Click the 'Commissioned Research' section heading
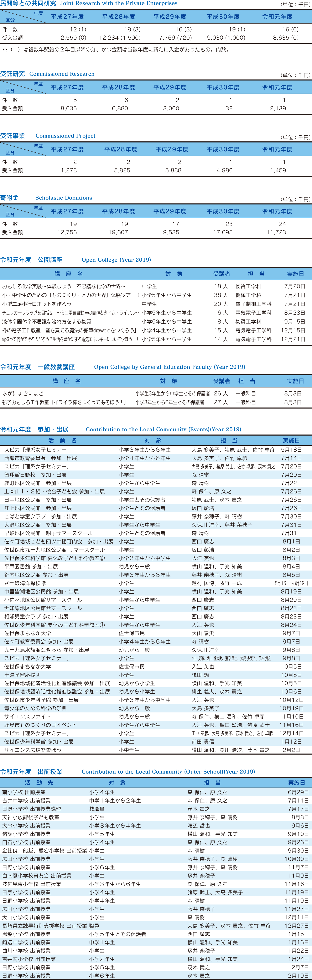The width and height of the screenshot is (312, 980). coord(62,74)
